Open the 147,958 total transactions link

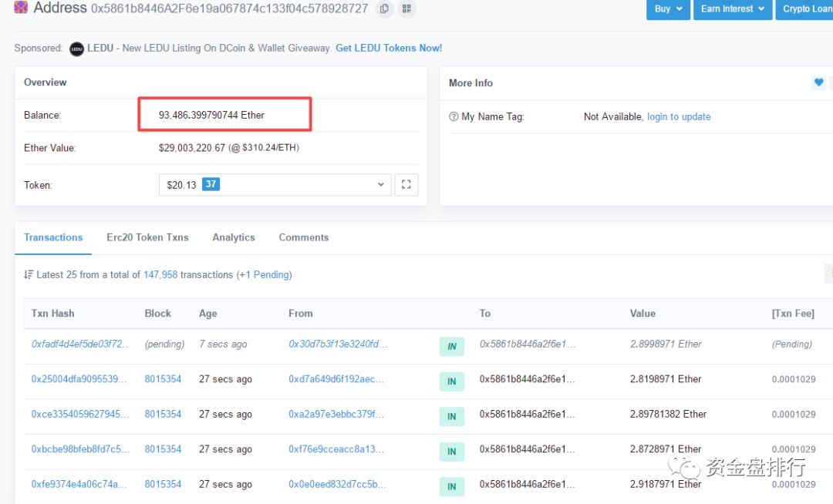(160, 274)
